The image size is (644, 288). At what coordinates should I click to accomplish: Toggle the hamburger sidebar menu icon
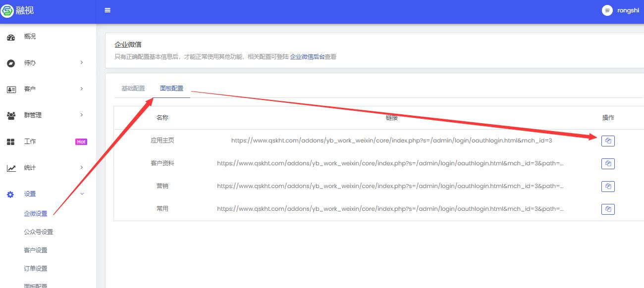tap(107, 10)
